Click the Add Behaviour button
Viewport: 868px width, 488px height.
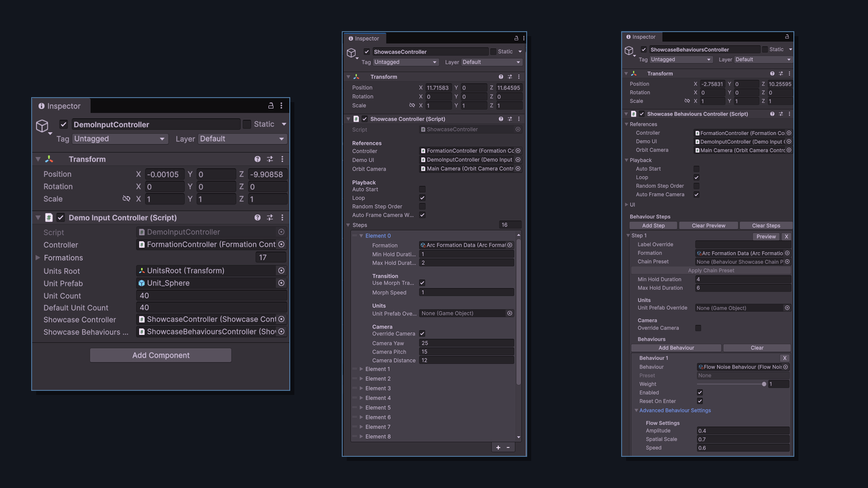point(676,348)
